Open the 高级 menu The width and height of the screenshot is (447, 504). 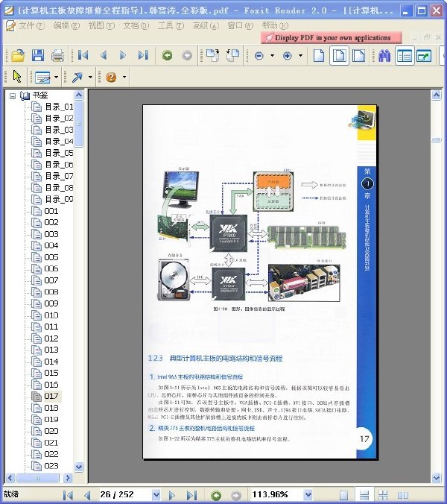pos(206,25)
